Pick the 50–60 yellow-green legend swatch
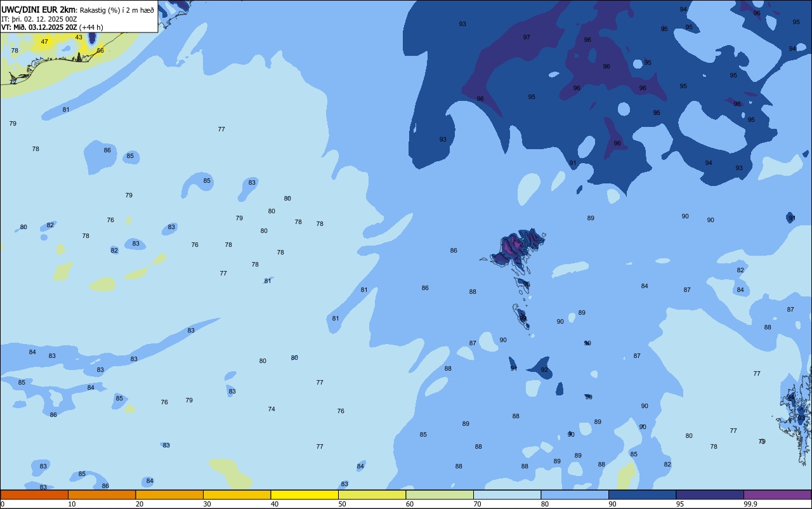Image resolution: width=812 pixels, height=509 pixels. [x=372, y=494]
